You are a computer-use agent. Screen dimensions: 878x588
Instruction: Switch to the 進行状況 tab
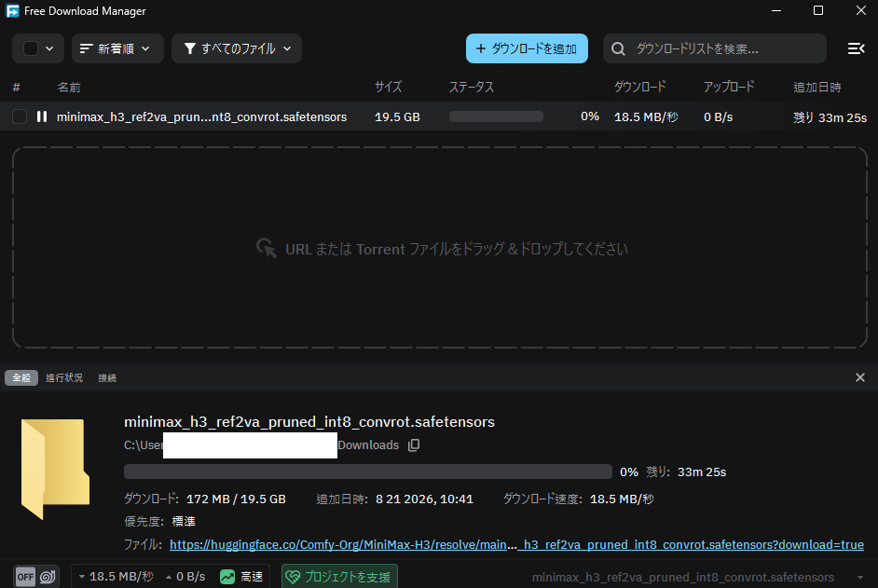pyautogui.click(x=63, y=378)
